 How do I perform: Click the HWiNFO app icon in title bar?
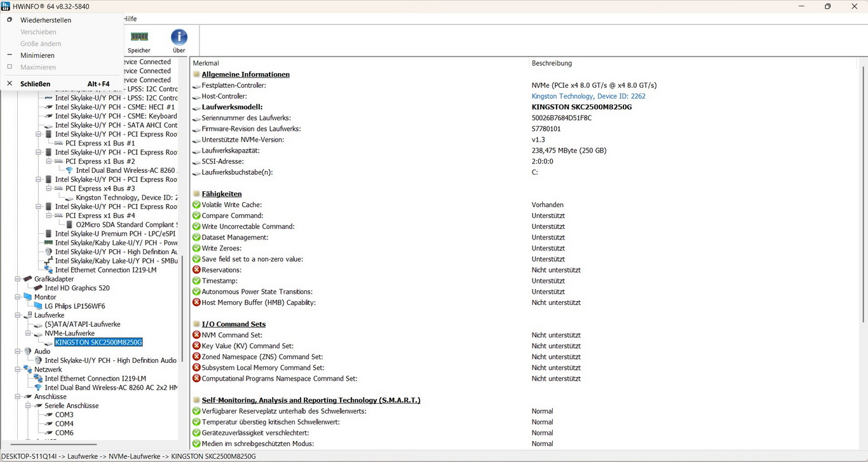coord(6,6)
